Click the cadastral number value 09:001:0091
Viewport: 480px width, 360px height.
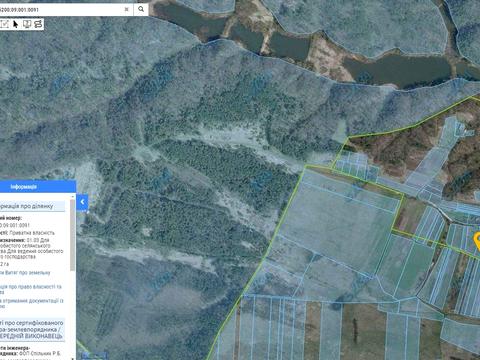(15, 225)
